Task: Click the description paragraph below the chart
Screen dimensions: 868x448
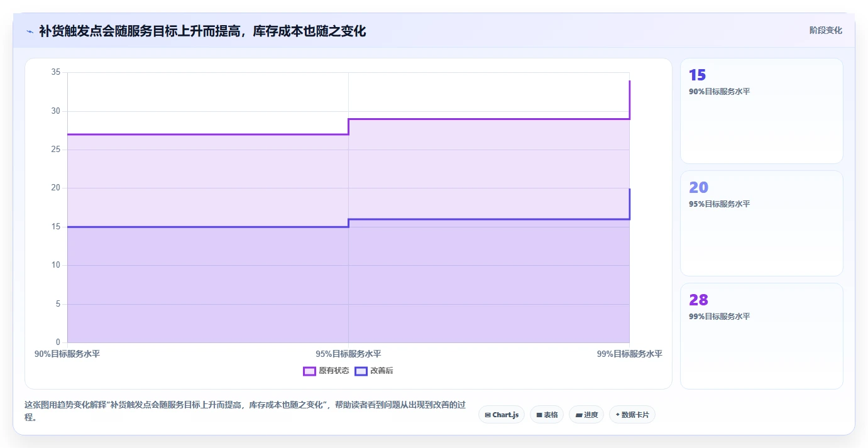Action: [245, 411]
